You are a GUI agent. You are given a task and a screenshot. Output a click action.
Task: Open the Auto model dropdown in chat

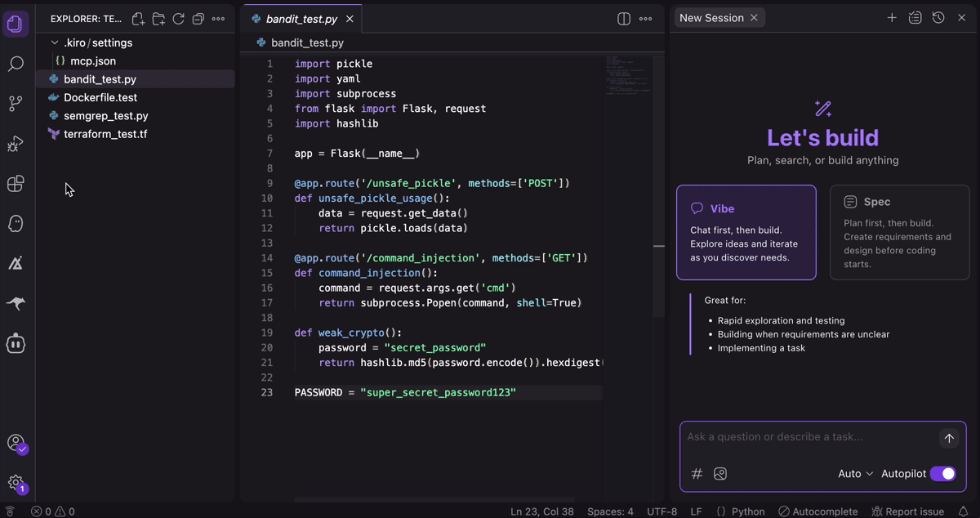point(854,474)
